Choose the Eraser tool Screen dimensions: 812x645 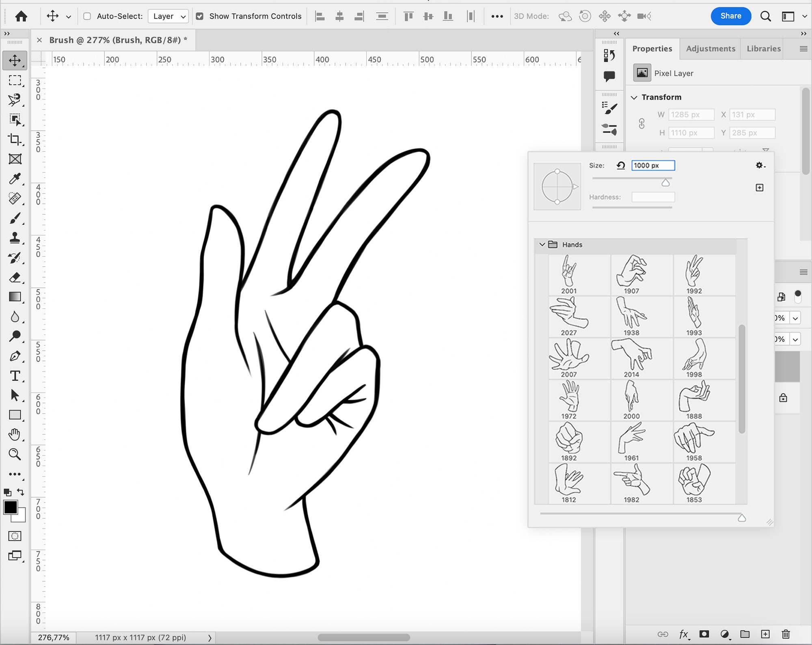15,278
